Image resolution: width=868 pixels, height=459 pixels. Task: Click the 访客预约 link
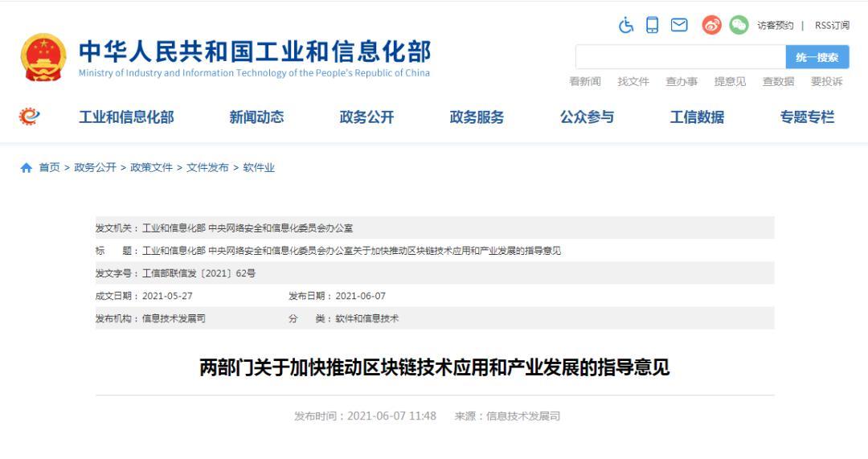click(x=775, y=26)
